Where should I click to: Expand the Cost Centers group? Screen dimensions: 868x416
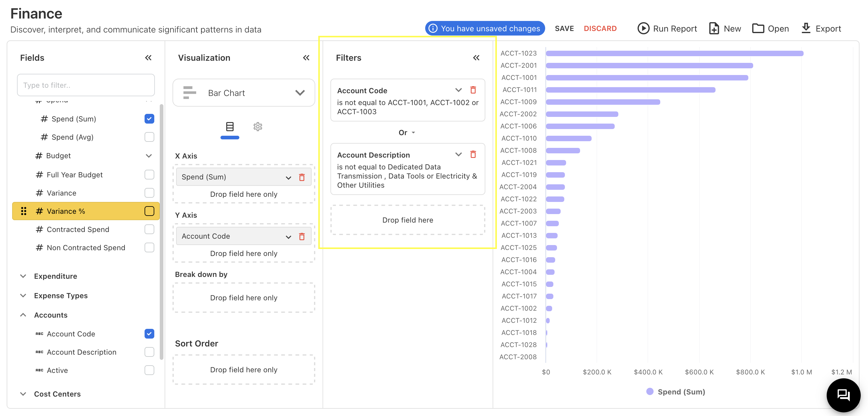coord(23,394)
